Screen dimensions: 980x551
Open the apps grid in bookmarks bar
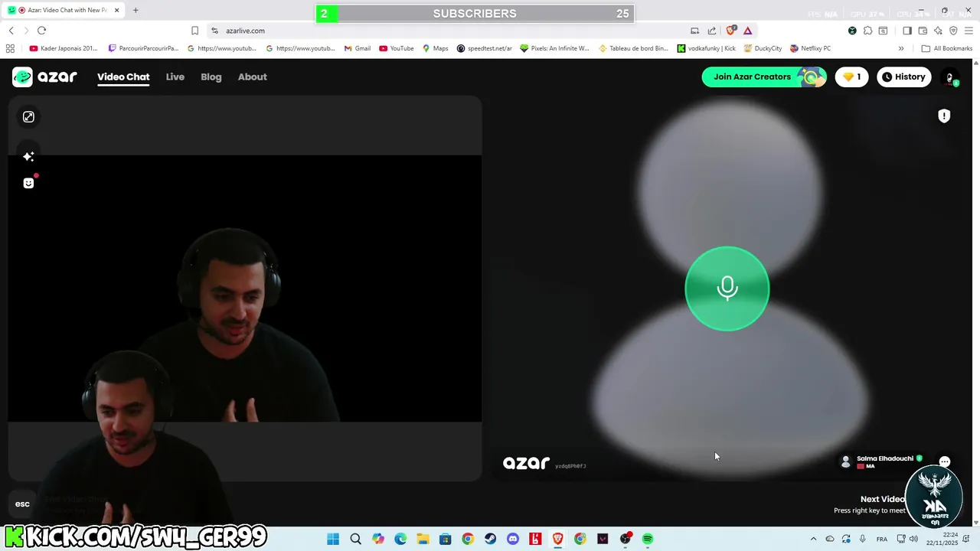pos(10,48)
